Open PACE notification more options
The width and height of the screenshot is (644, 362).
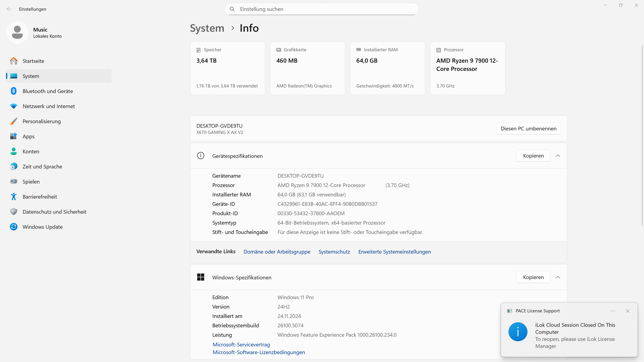tap(612, 311)
